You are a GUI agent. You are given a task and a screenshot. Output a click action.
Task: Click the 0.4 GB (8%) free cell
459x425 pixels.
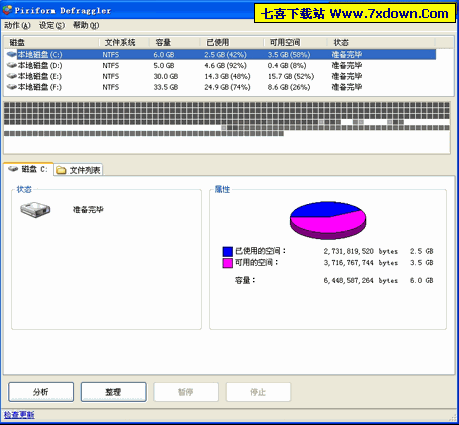coord(287,65)
